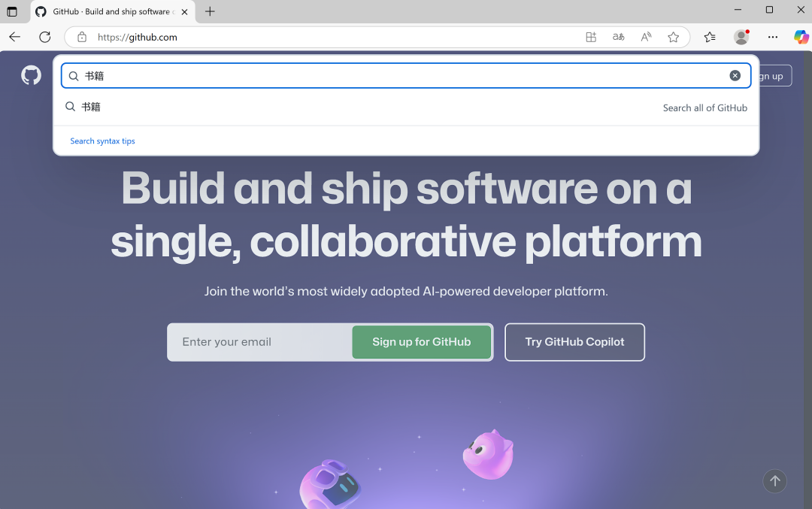Open the Search syntax tips link
The height and width of the screenshot is (509, 812).
click(102, 141)
